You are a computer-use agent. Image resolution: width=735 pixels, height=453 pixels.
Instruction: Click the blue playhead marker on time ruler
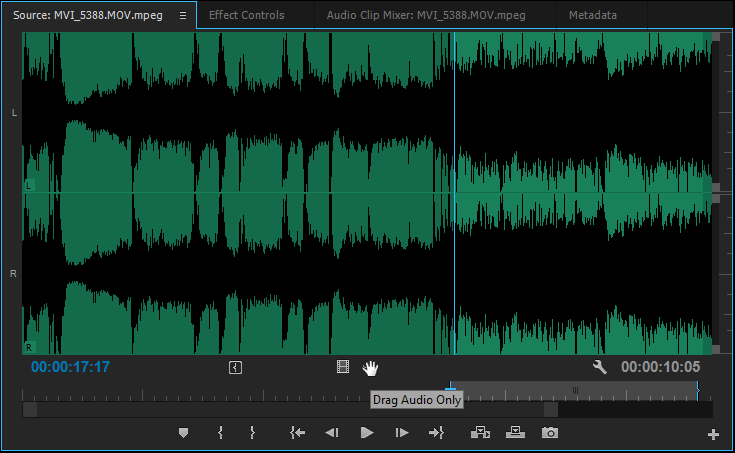[450, 386]
